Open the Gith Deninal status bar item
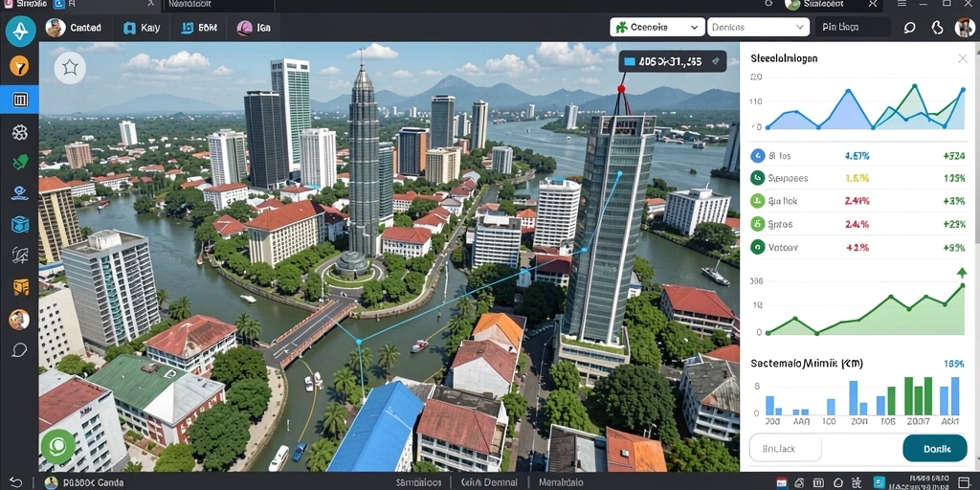 (489, 482)
